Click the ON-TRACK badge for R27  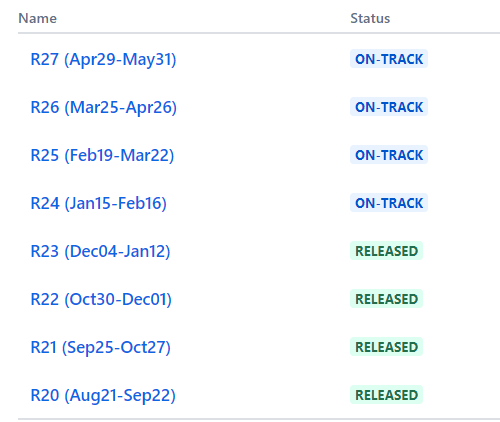point(389,59)
